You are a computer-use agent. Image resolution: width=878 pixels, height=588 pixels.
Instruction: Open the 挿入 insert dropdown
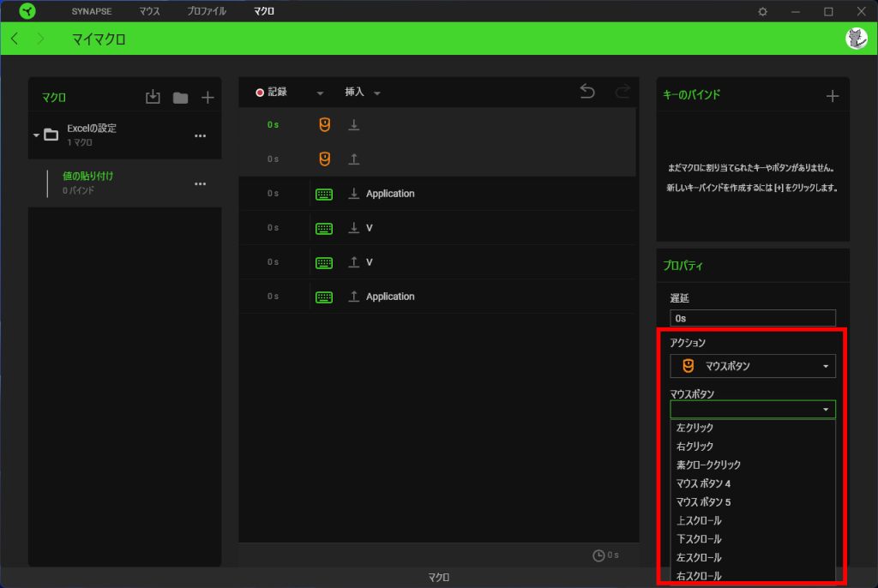[x=363, y=93]
